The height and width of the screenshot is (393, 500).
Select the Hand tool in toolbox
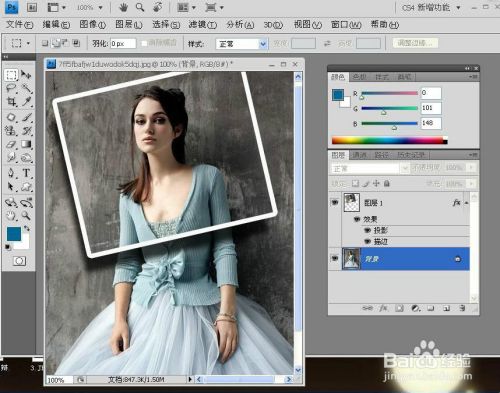(x=11, y=216)
